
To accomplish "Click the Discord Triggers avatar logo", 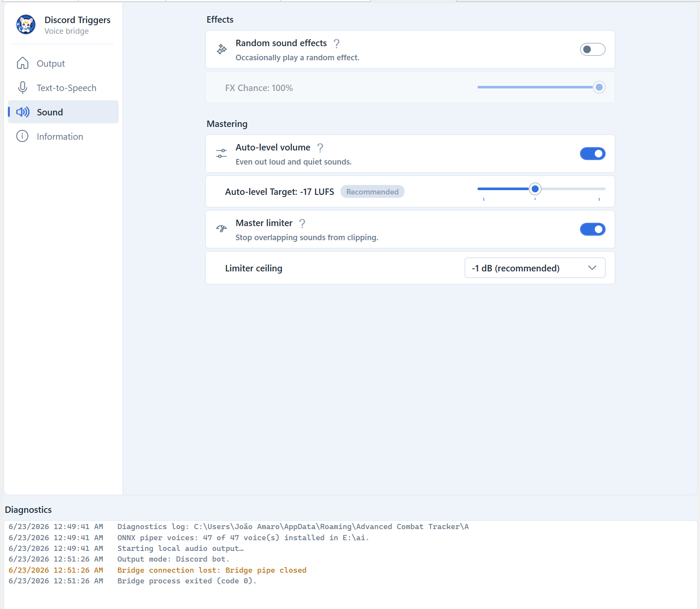I will point(26,24).
